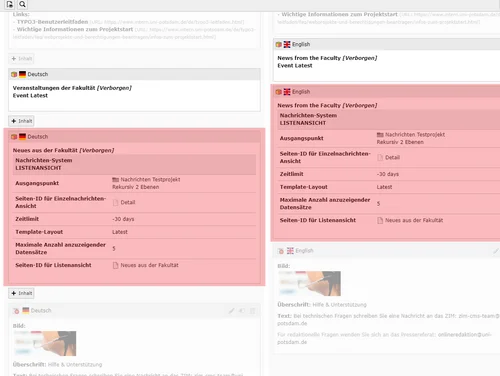Click the page icon beside Detail in the Deutsch element

pyautogui.click(x=115, y=202)
